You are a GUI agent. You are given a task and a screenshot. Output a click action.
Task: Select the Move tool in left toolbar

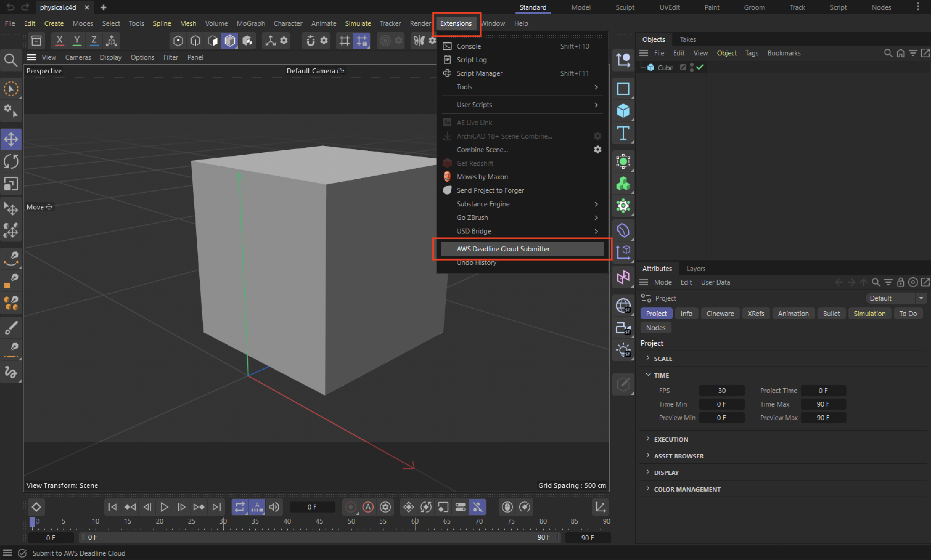(11, 139)
